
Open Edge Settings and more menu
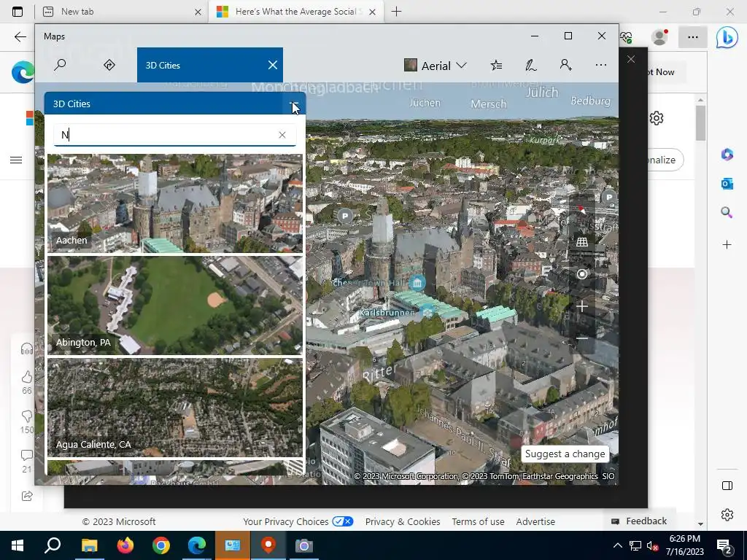[x=693, y=36]
